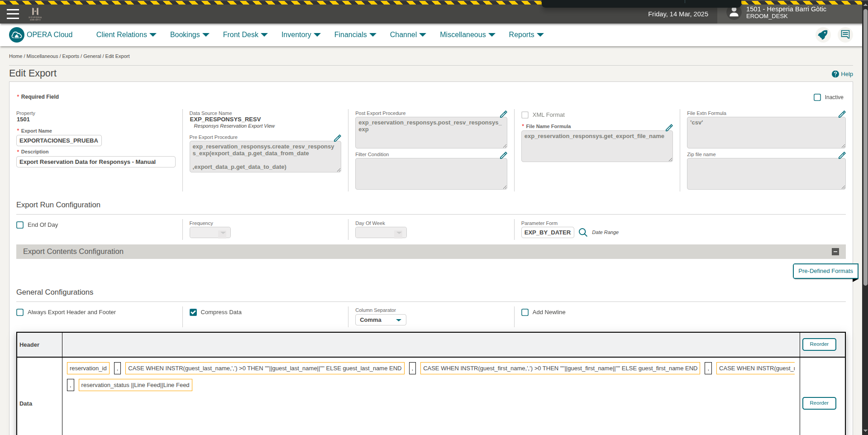Image resolution: width=868 pixels, height=435 pixels.
Task: Enable the End Of Day checkbox
Action: pos(20,225)
